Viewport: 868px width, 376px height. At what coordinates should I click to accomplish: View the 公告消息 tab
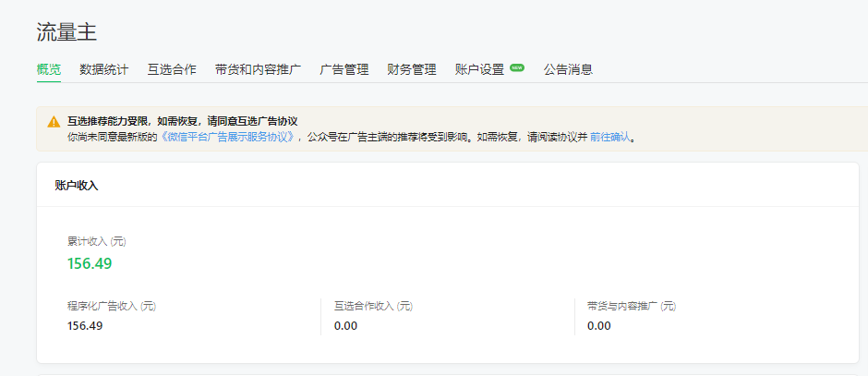[568, 70]
